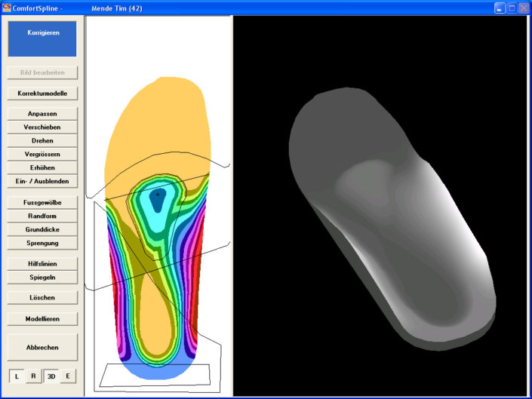This screenshot has height=399, width=532.
Task: Select the Randform option
Action: pyautogui.click(x=42, y=216)
